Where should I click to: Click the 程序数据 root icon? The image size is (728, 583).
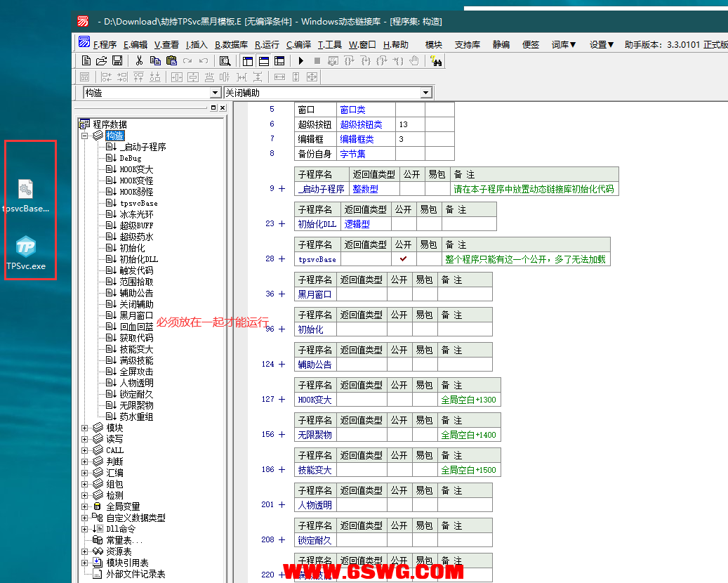[84, 124]
